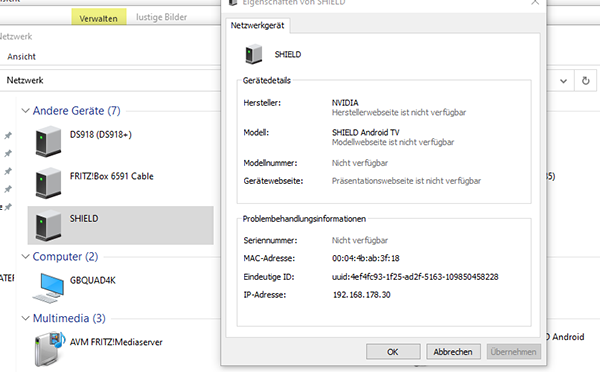
Task: Click the refresh icon beside address bar
Action: click(x=585, y=81)
